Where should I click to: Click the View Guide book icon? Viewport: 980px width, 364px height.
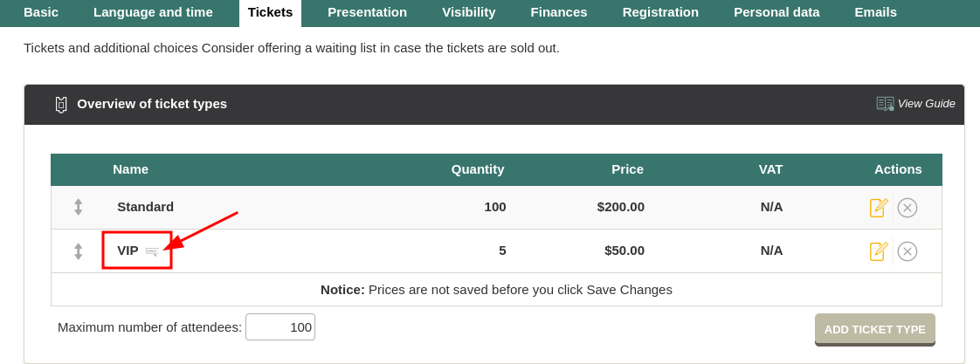[x=885, y=104]
